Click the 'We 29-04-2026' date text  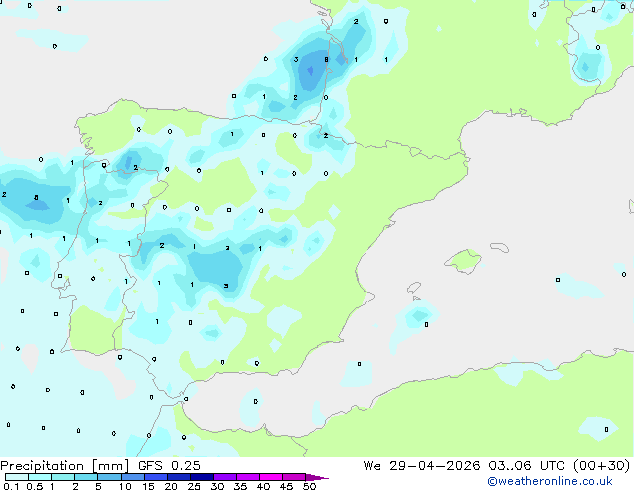click(x=422, y=466)
